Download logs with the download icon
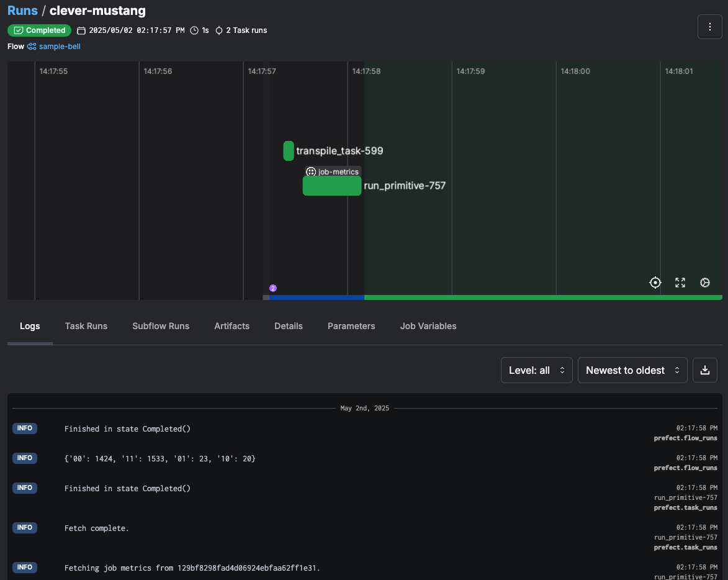Viewport: 728px width, 580px height. point(705,370)
